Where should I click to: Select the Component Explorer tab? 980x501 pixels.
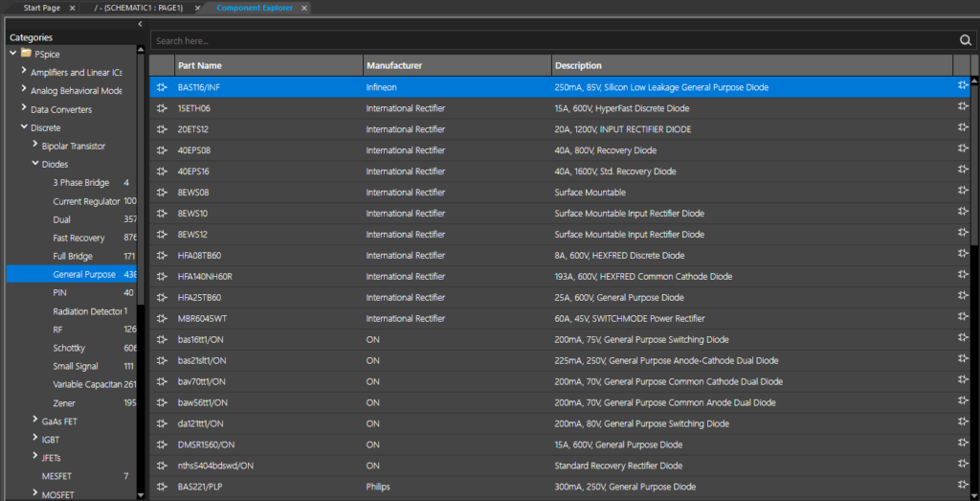[255, 8]
